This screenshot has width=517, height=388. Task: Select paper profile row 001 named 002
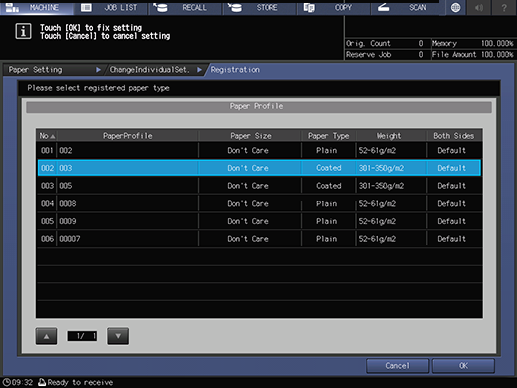coord(259,150)
